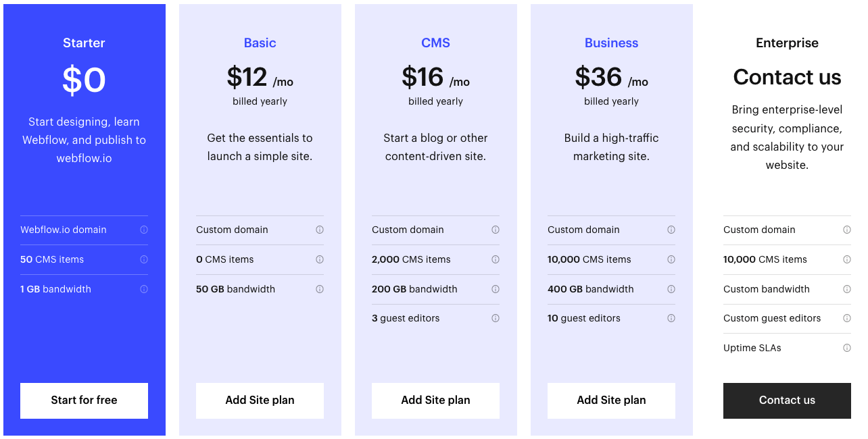Click info icon for Basic 0 CMS items
The height and width of the screenshot is (439, 868).
pos(320,259)
